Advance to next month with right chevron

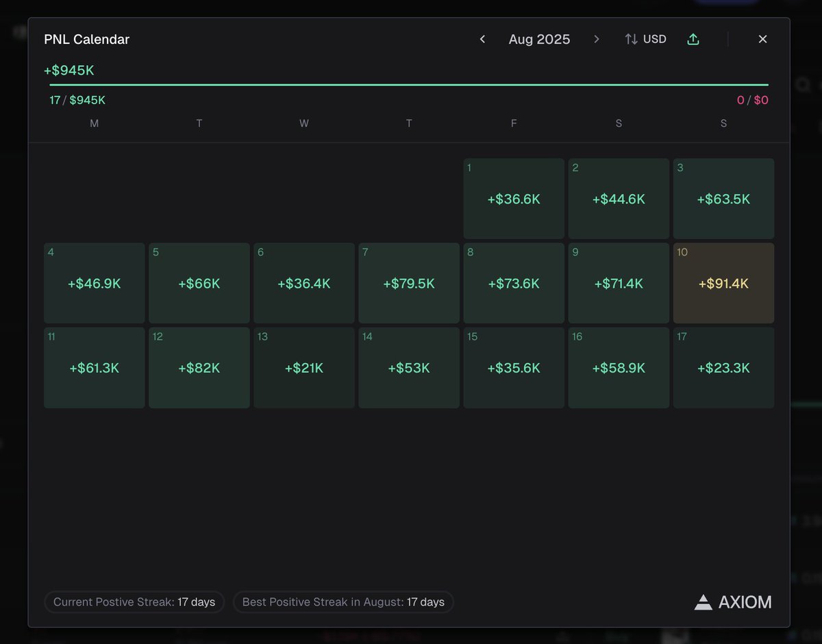(x=597, y=39)
